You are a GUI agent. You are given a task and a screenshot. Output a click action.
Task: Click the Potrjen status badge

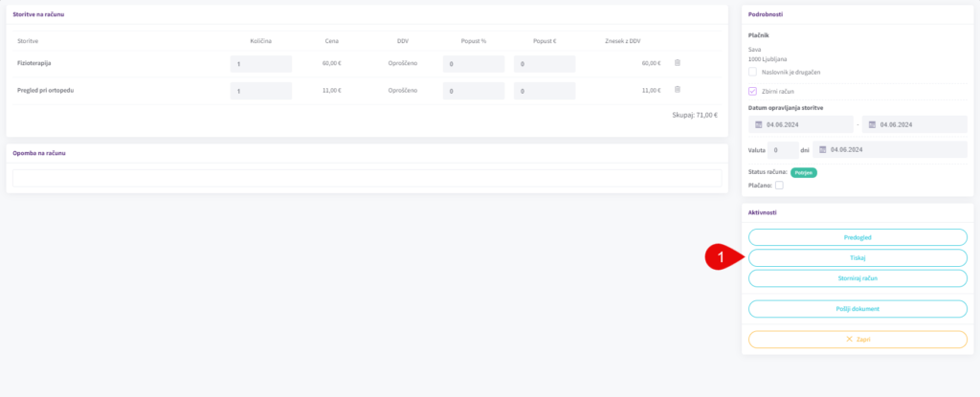(804, 171)
